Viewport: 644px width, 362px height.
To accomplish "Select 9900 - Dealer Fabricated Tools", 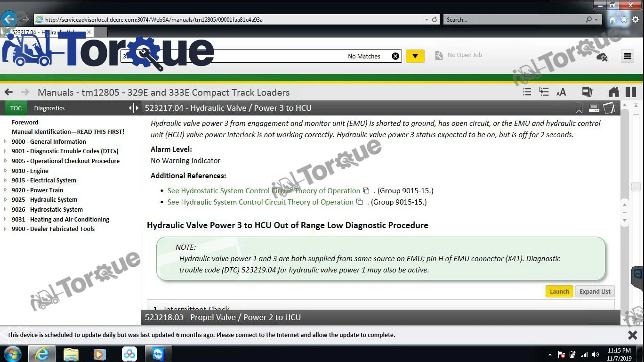I will [x=53, y=229].
